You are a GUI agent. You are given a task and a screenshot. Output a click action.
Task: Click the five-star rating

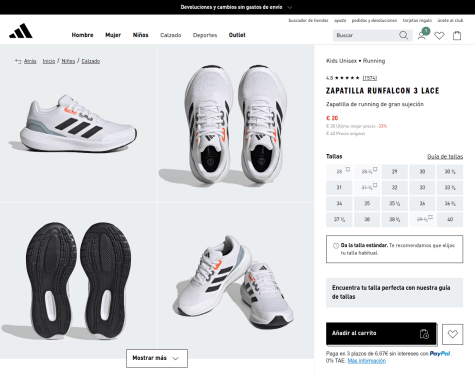coord(347,78)
